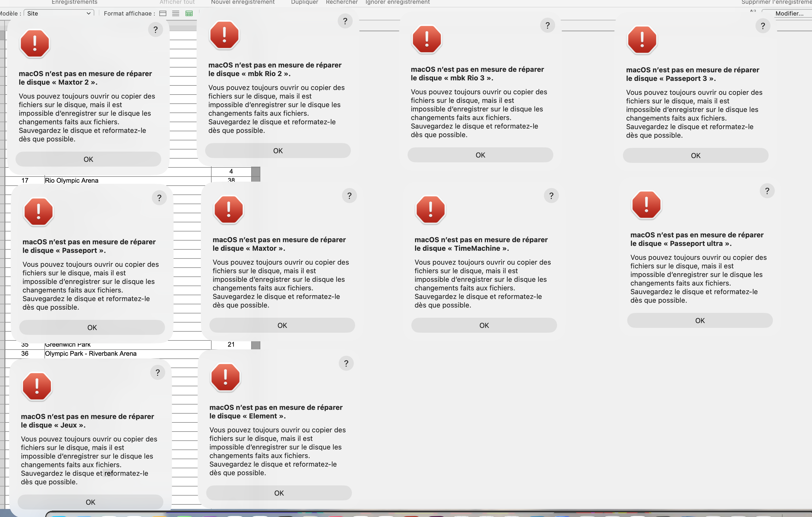
Task: Click the Modifier... button
Action: click(x=789, y=13)
